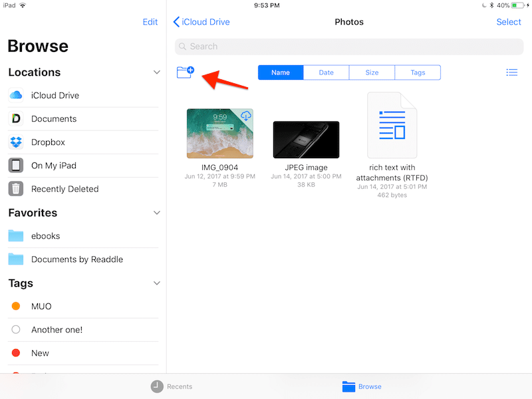Tap the Select button

[509, 22]
